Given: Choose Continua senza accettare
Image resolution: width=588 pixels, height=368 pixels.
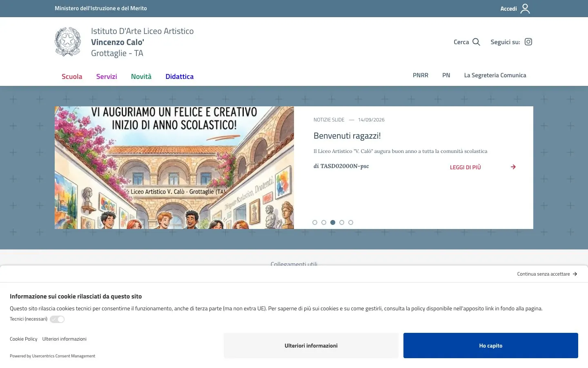Looking at the screenshot, I should (x=547, y=274).
